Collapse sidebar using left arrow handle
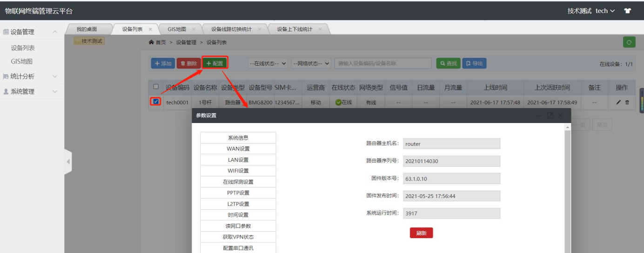The width and height of the screenshot is (644, 253). [68, 162]
